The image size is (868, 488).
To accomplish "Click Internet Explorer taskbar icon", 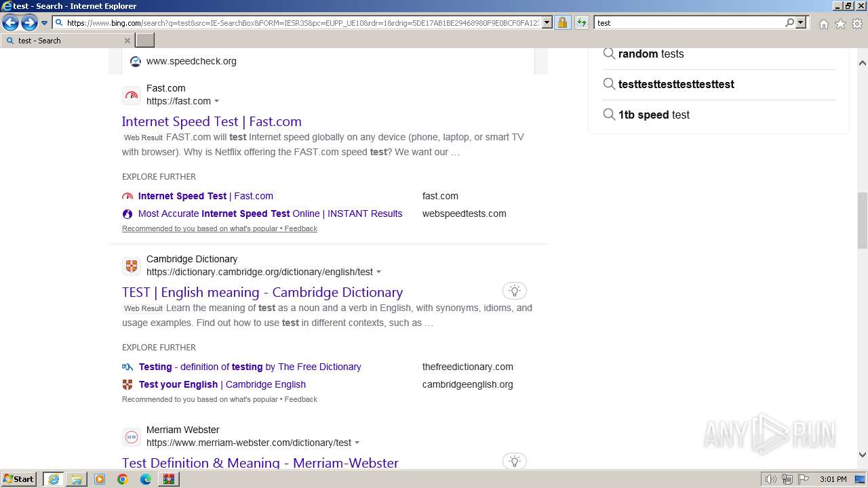I will click(x=54, y=479).
